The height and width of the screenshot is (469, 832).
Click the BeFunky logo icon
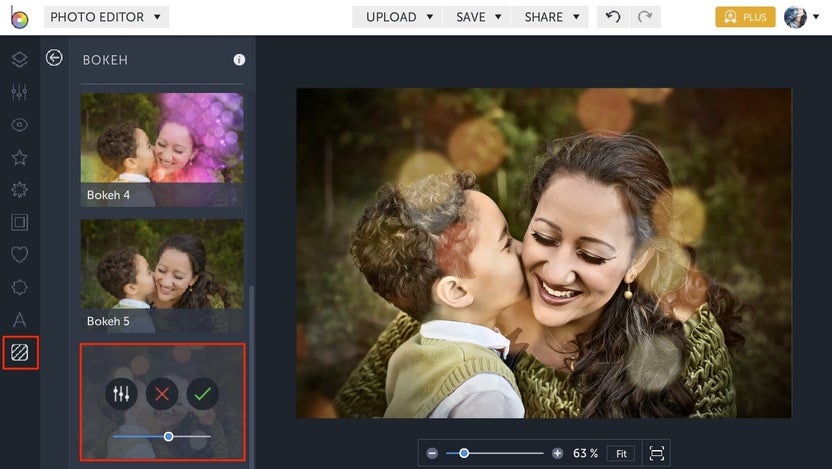[19, 17]
